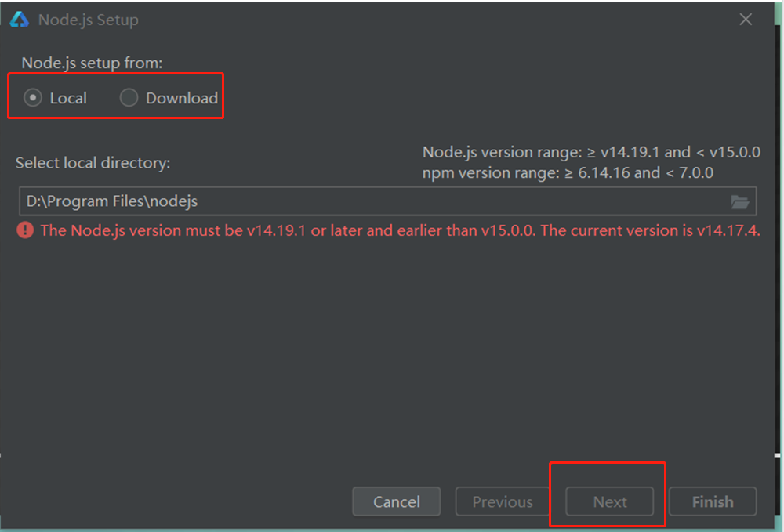The width and height of the screenshot is (784, 532).
Task: Click the Node.js version range text
Action: [591, 152]
